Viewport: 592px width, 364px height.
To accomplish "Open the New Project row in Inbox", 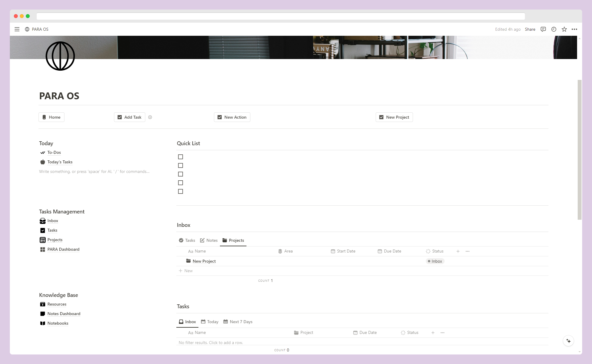I will coord(204,261).
